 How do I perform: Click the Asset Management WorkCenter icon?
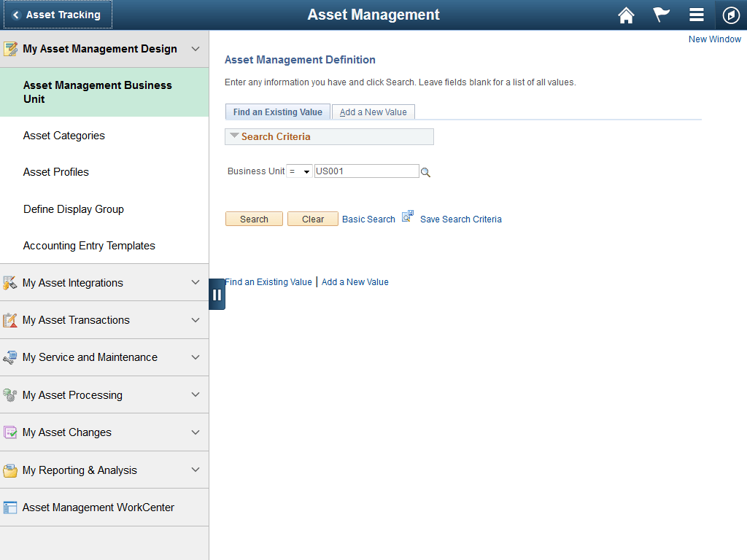coord(10,507)
